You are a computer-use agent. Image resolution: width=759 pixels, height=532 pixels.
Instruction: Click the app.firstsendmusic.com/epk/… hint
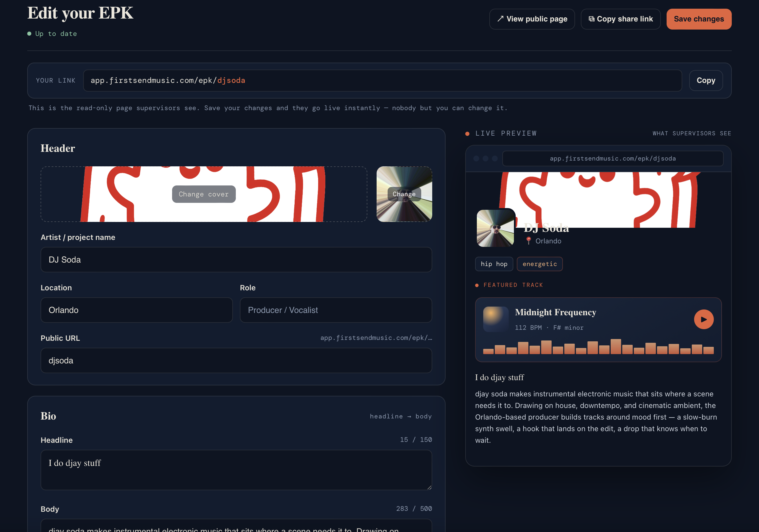click(x=376, y=338)
